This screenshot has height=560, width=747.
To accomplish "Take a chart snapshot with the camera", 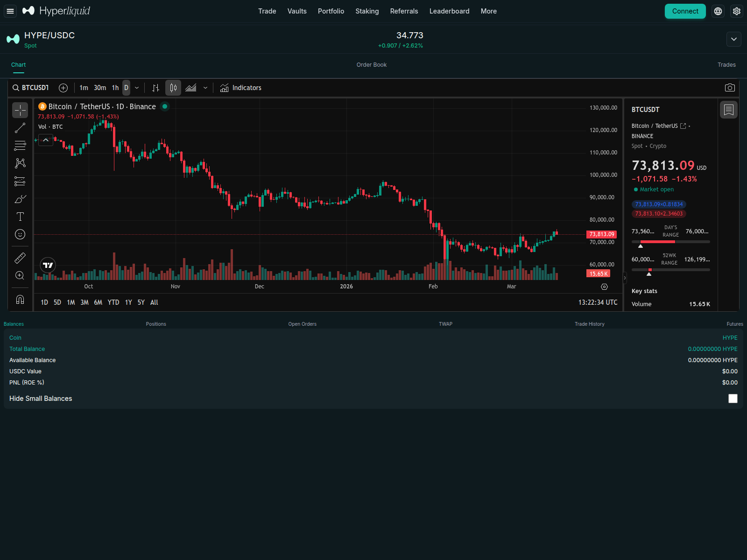I will pos(729,87).
